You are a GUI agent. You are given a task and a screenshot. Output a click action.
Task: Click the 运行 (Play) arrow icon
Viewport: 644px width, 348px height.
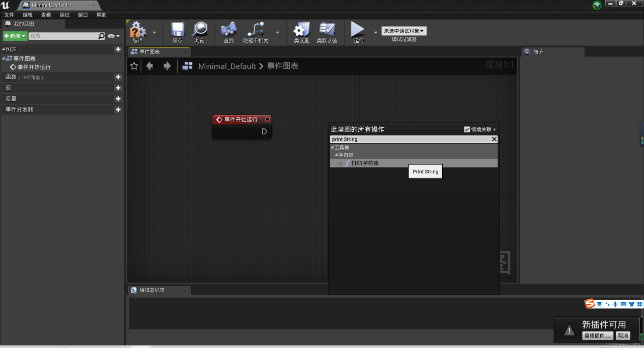[x=358, y=29]
